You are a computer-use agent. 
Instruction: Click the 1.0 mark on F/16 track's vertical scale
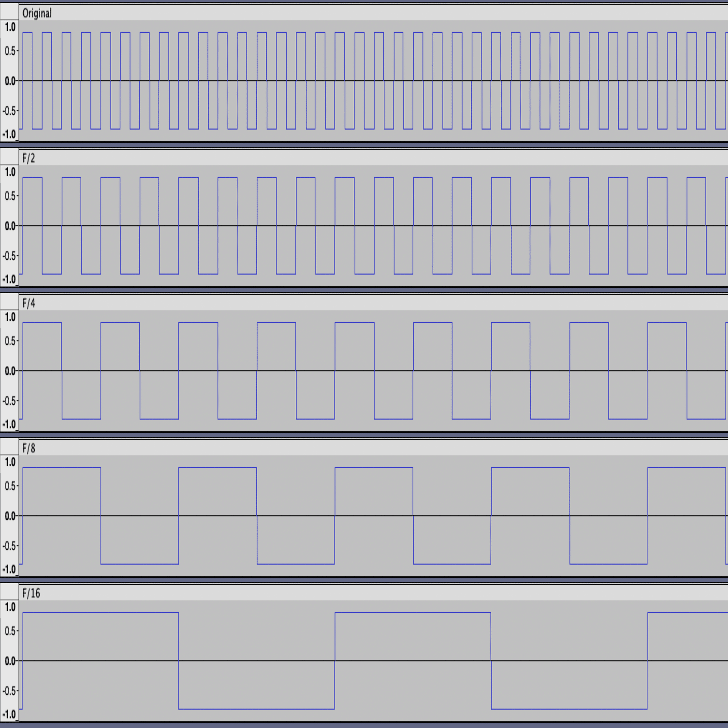point(10,607)
